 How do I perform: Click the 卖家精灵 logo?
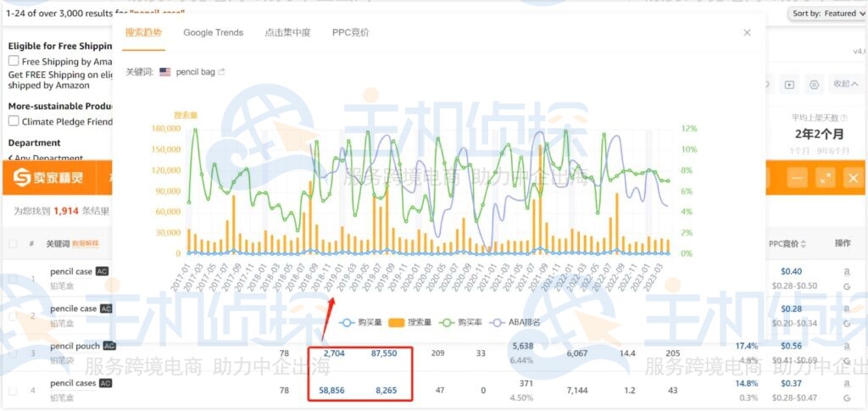pyautogui.click(x=48, y=178)
